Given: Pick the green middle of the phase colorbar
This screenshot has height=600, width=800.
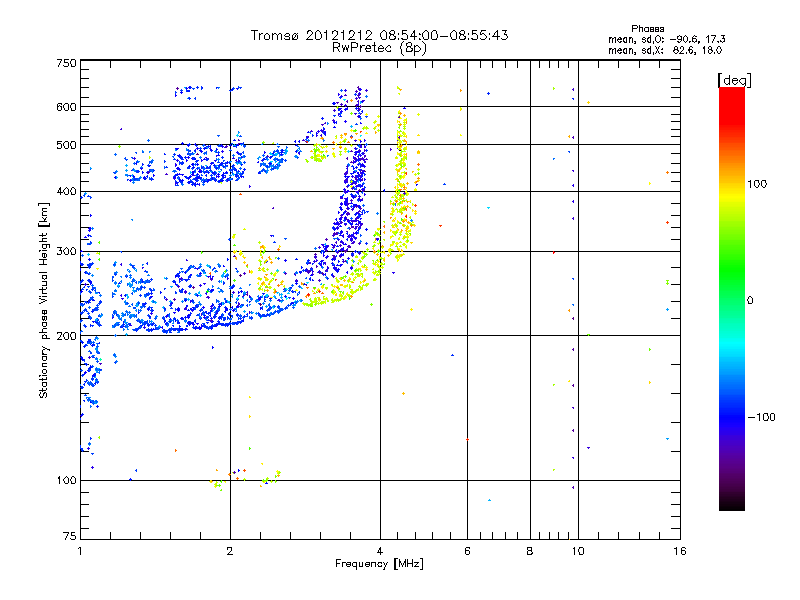Looking at the screenshot, I should pyautogui.click(x=732, y=286).
